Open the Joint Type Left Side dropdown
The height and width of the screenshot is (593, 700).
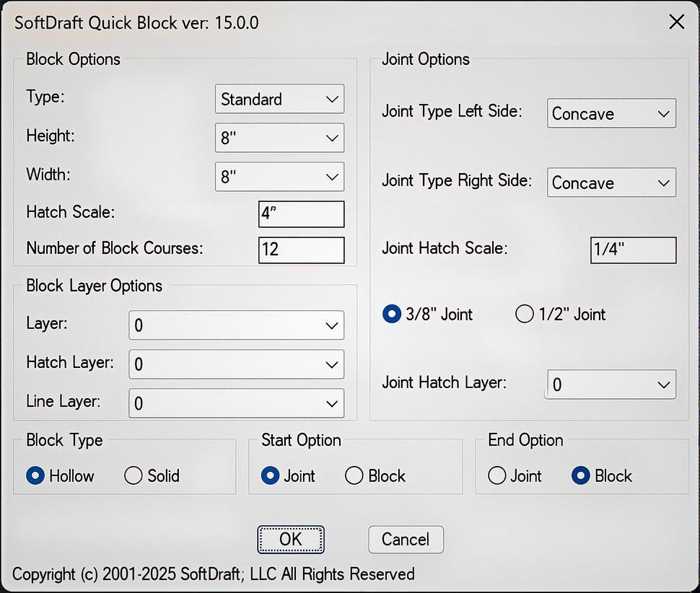[x=611, y=113]
